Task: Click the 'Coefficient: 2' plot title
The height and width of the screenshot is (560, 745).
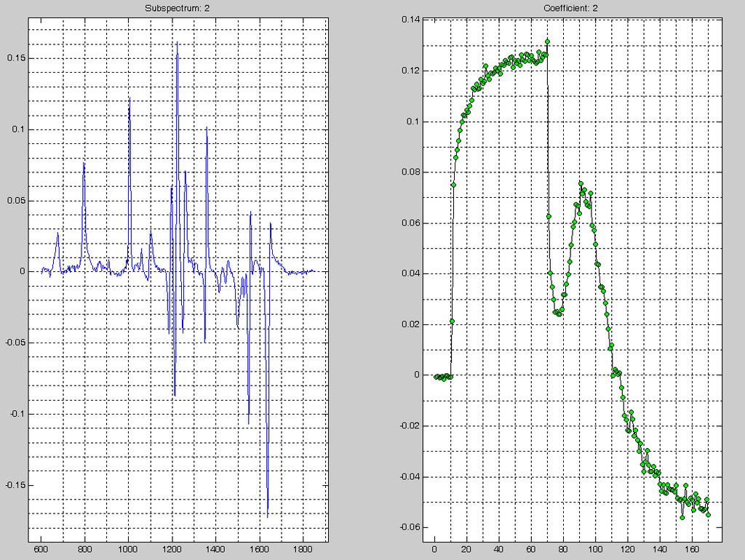Action: click(570, 9)
